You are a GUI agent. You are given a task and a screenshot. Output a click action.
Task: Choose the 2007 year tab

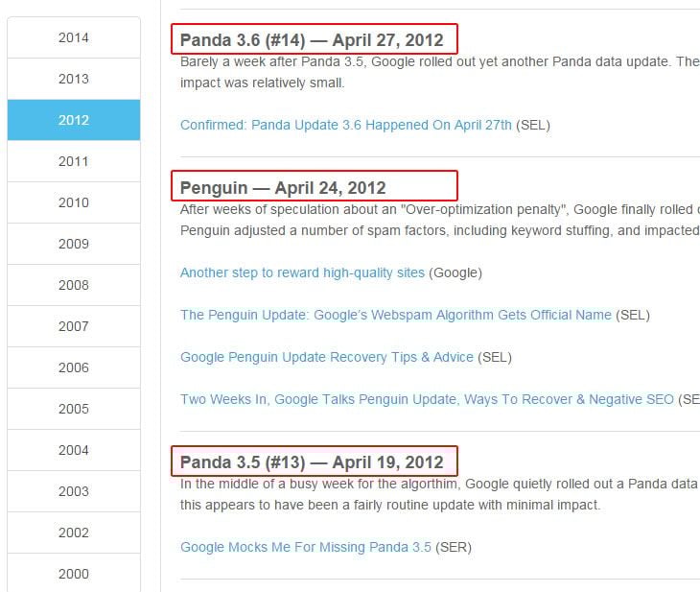(74, 326)
